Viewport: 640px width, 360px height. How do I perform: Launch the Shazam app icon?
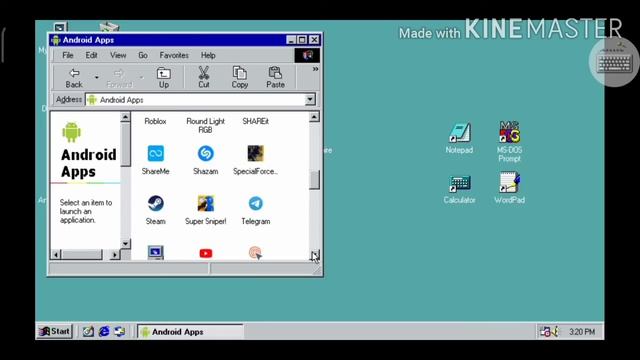(206, 154)
